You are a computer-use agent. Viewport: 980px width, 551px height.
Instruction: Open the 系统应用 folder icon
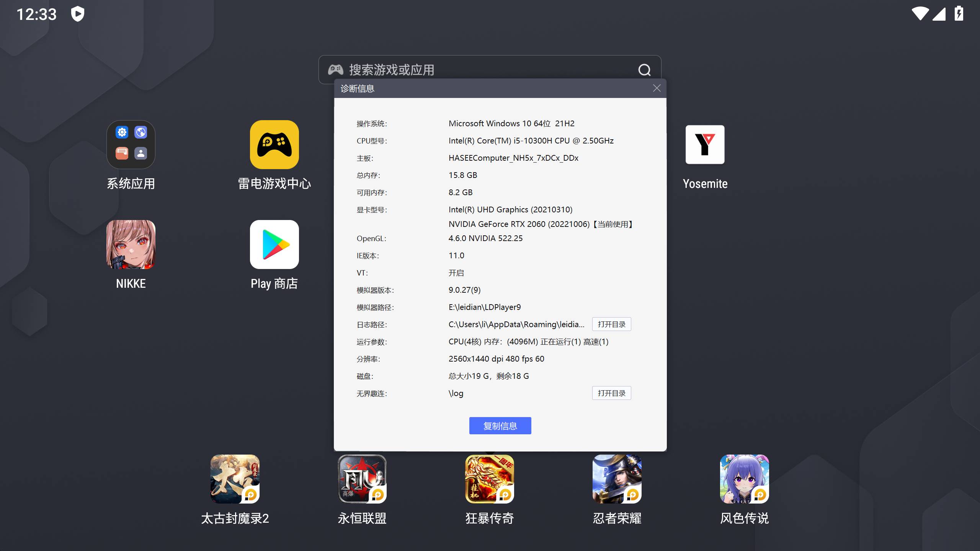click(x=131, y=145)
